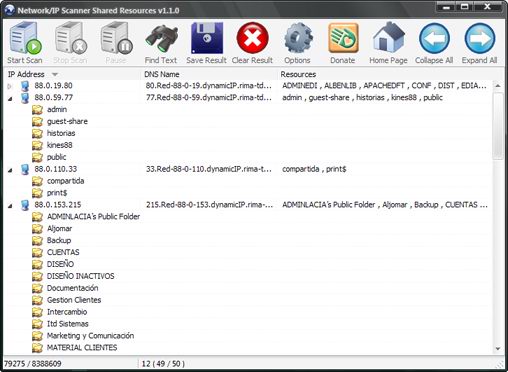This screenshot has width=508, height=372.
Task: Click the vertical scrollbar down arrow
Action: tap(498, 349)
